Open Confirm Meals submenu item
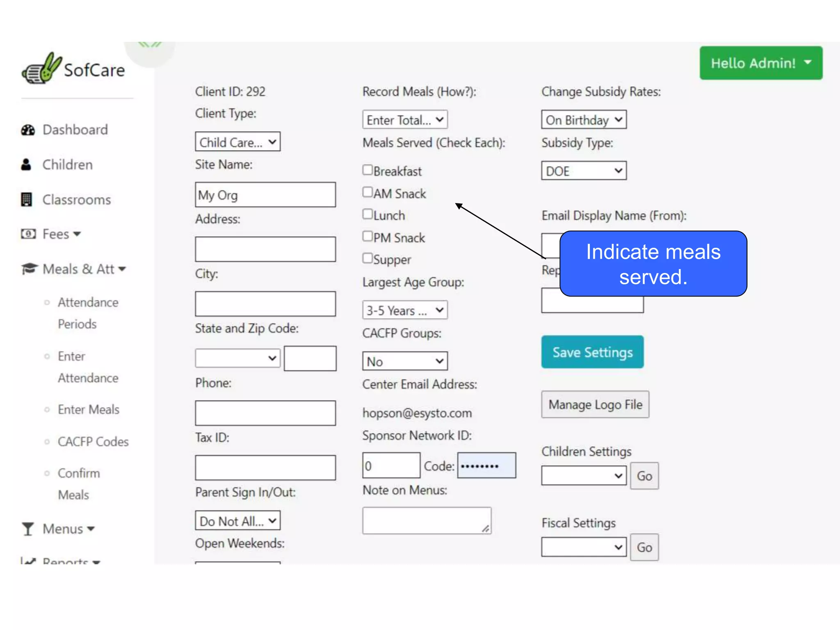This screenshot has width=840, height=630. click(x=79, y=484)
